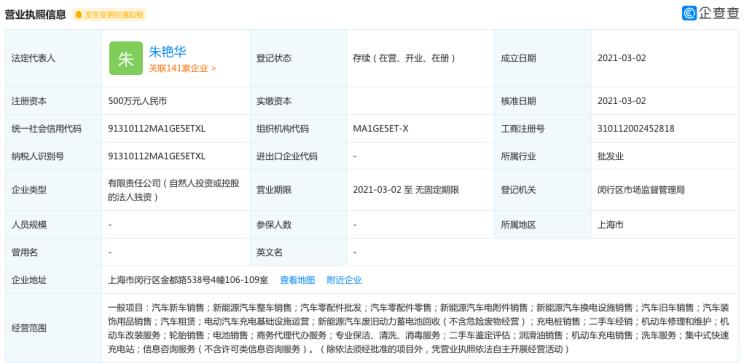Open legal representative 朱艳华 profile link
This screenshot has width=744, height=363.
pyautogui.click(x=167, y=51)
